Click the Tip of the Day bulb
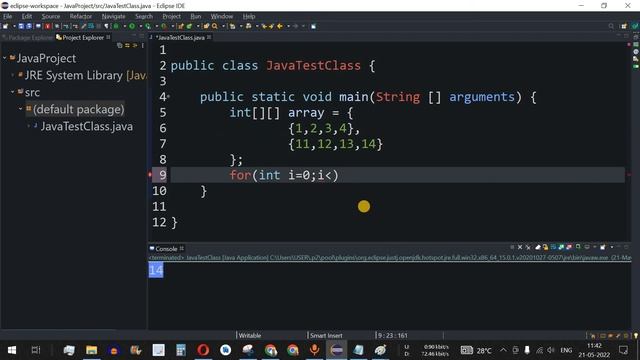 point(636,336)
